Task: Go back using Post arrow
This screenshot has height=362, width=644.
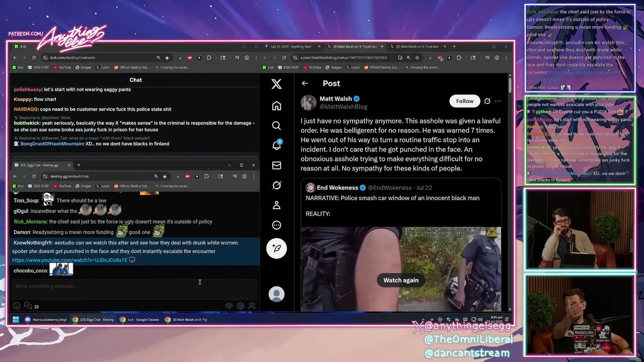Action: pyautogui.click(x=305, y=83)
